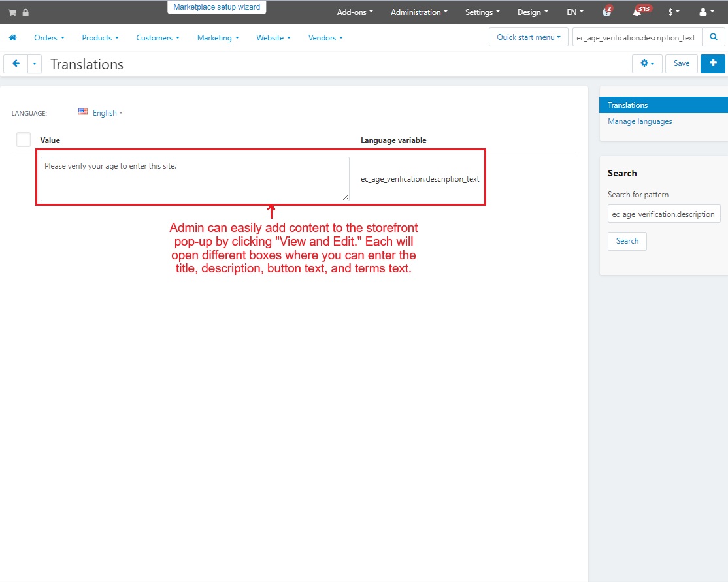Click the back arrow button

16,63
